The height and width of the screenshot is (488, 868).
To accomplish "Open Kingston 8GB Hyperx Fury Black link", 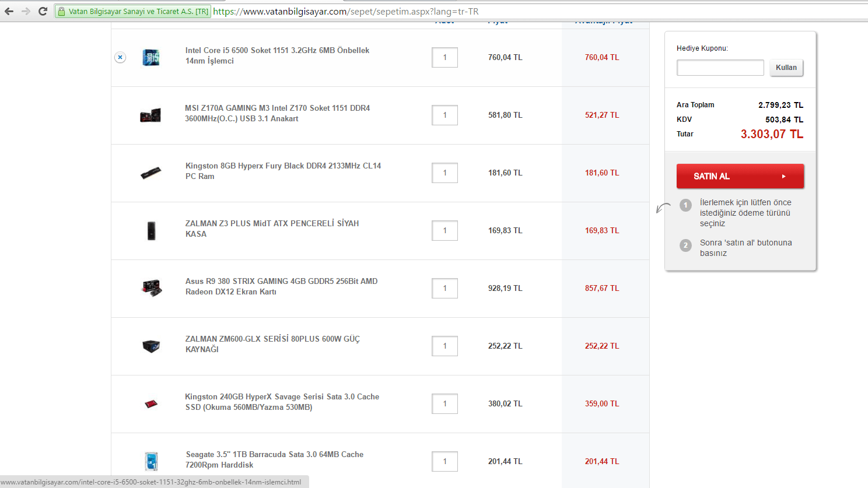I will [283, 171].
